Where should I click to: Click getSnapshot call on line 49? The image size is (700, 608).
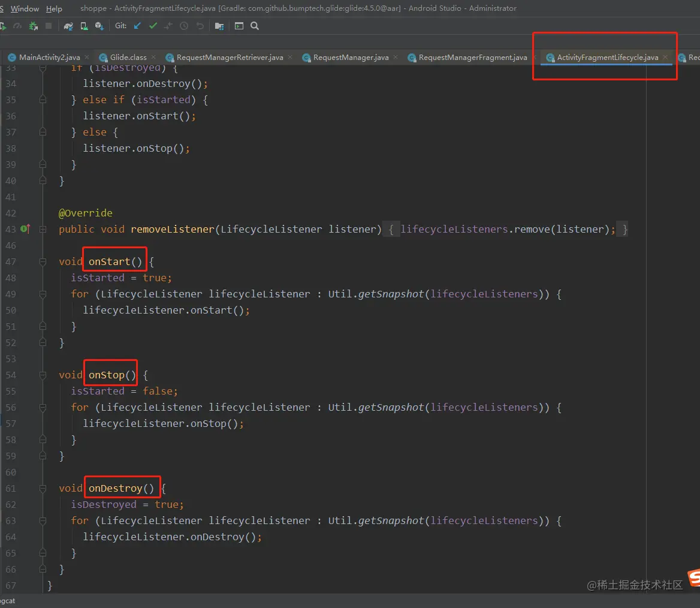tap(391, 294)
